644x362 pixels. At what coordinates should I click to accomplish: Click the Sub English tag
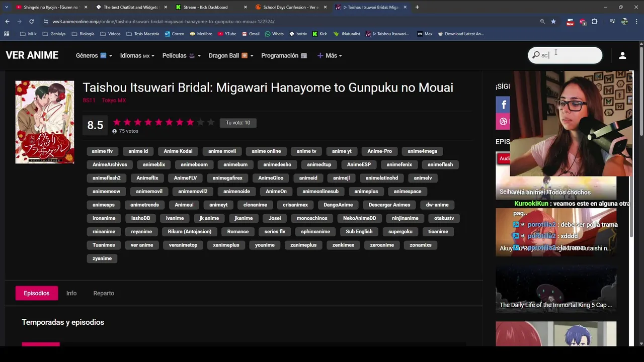pyautogui.click(x=359, y=232)
